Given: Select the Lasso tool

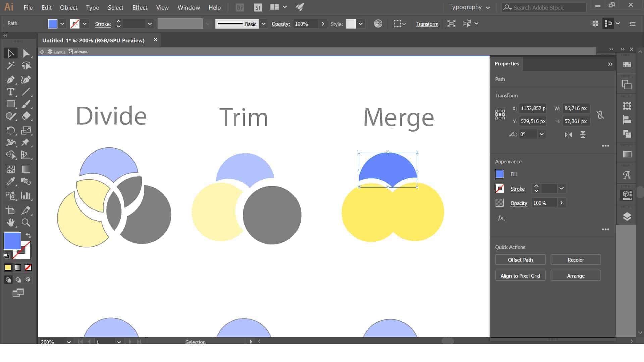Looking at the screenshot, I should point(26,66).
